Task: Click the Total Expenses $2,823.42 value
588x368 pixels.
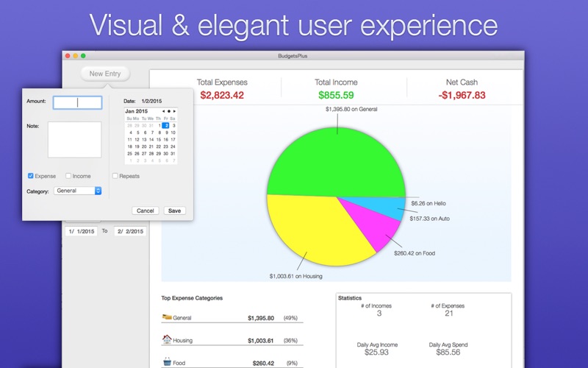Action: (x=222, y=96)
